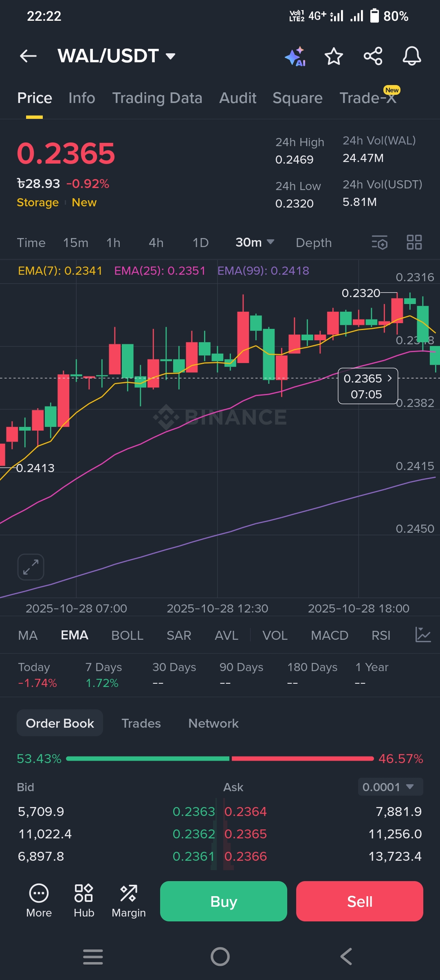Open the Square tab

(x=297, y=98)
